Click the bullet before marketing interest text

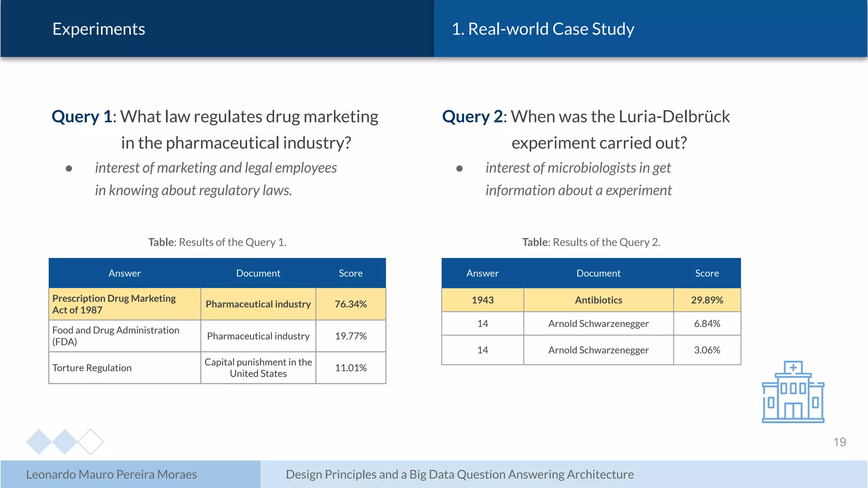point(69,169)
